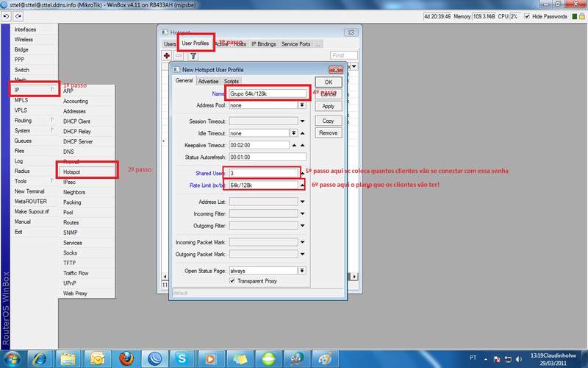Click the Copy button
588x368 pixels.
329,121
